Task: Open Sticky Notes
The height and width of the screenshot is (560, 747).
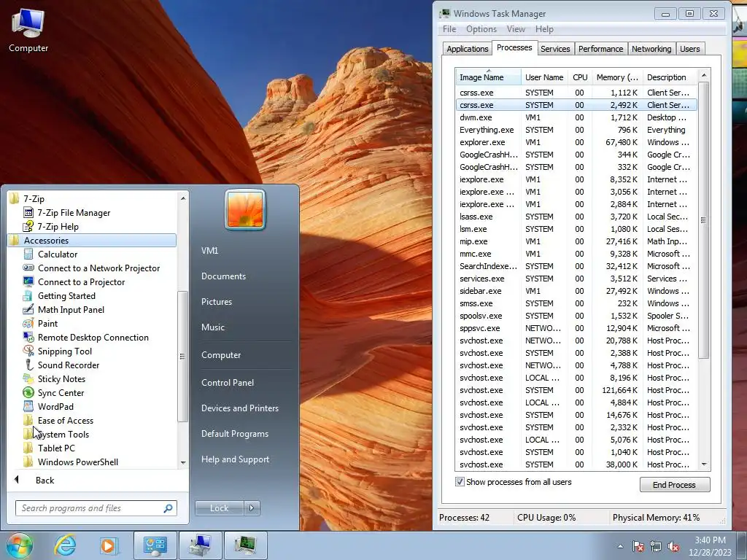Action: (x=61, y=378)
